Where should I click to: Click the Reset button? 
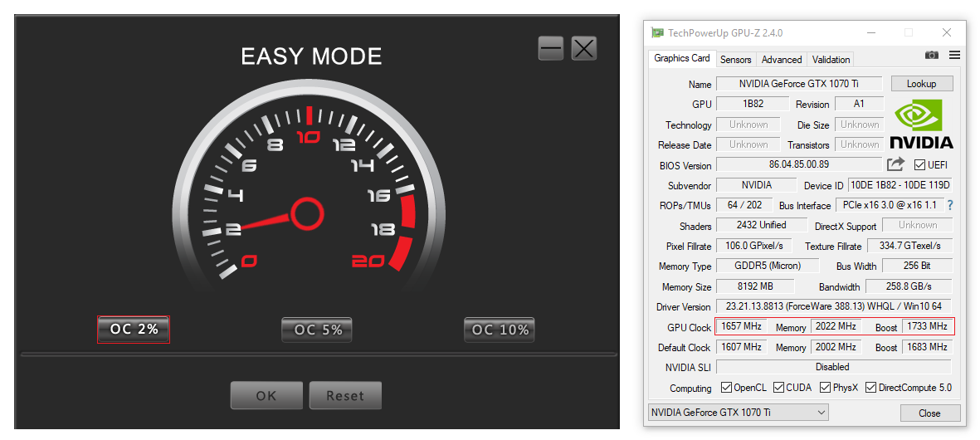[345, 395]
